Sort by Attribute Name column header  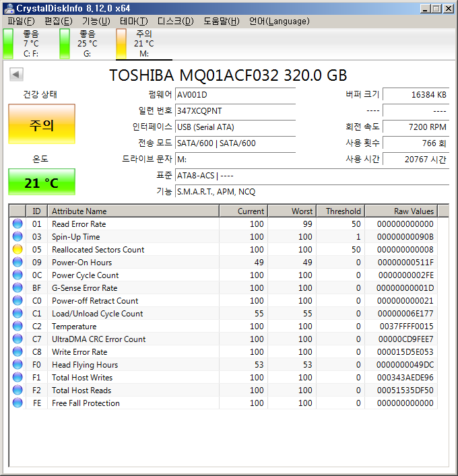pyautogui.click(x=133, y=211)
